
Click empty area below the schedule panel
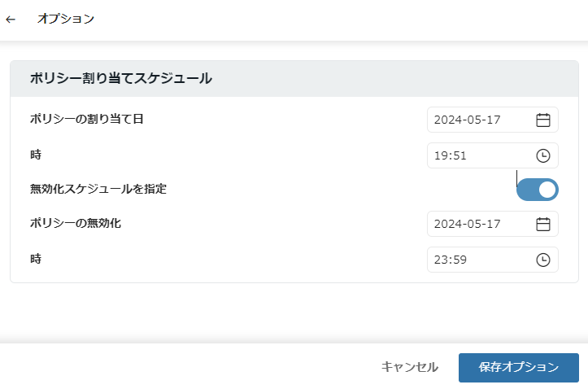[293, 312]
